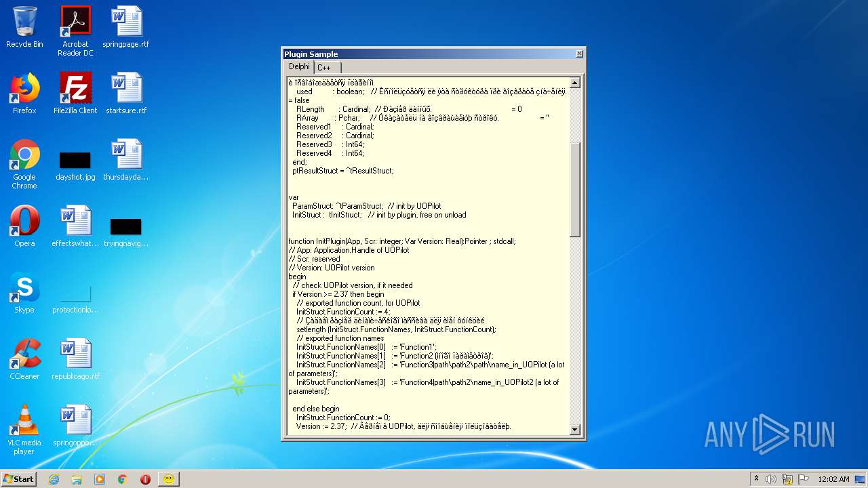Open springpage.rtf document icon
The width and height of the screenshot is (868, 488).
(126, 28)
